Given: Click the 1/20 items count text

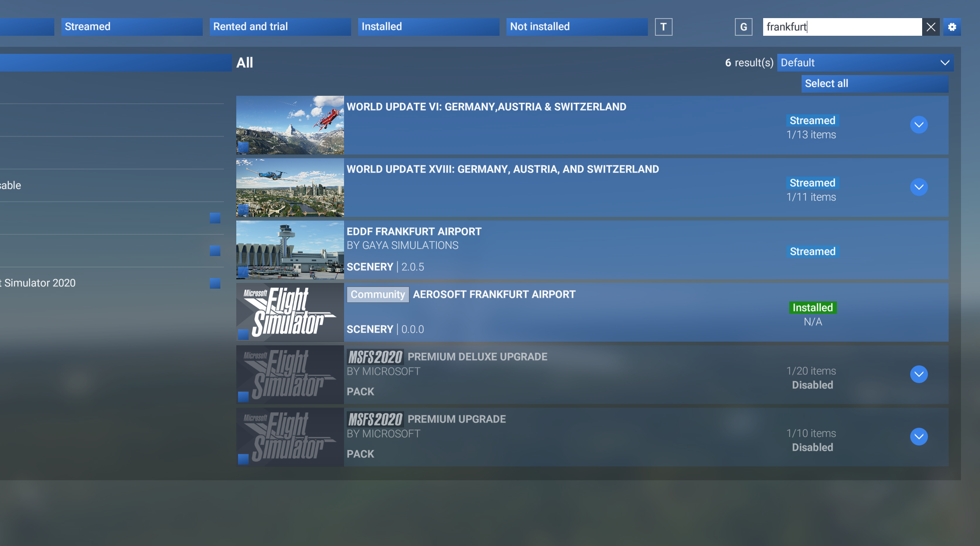Looking at the screenshot, I should click(x=811, y=371).
